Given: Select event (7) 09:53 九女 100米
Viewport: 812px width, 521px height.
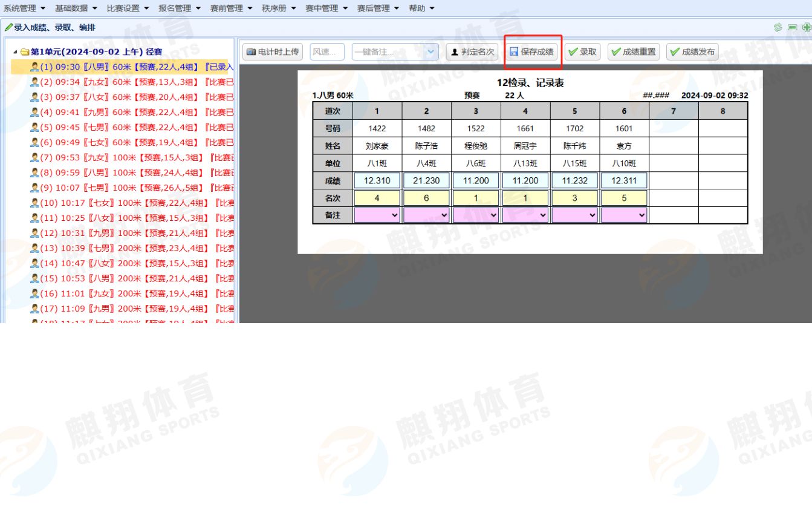Looking at the screenshot, I should [x=133, y=158].
